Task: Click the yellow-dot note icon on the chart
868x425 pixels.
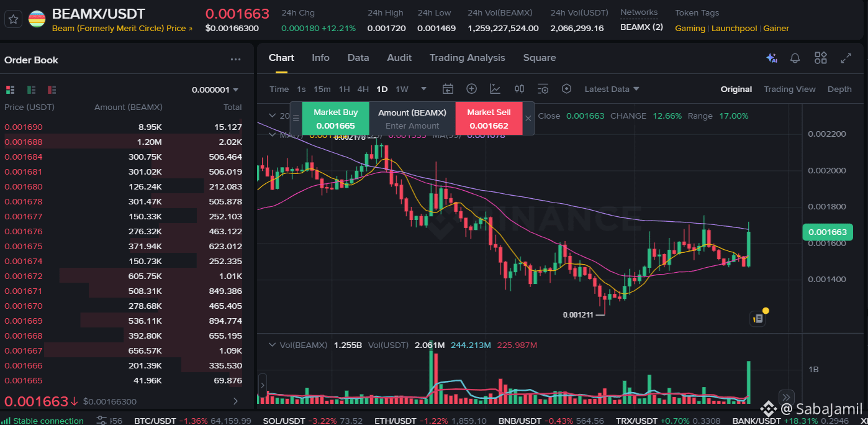Action: [759, 318]
